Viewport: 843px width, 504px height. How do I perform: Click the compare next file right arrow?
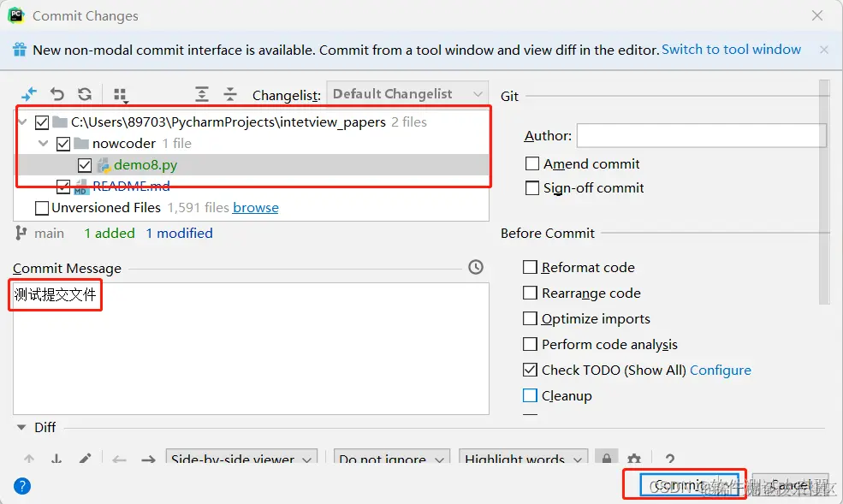pyautogui.click(x=148, y=459)
